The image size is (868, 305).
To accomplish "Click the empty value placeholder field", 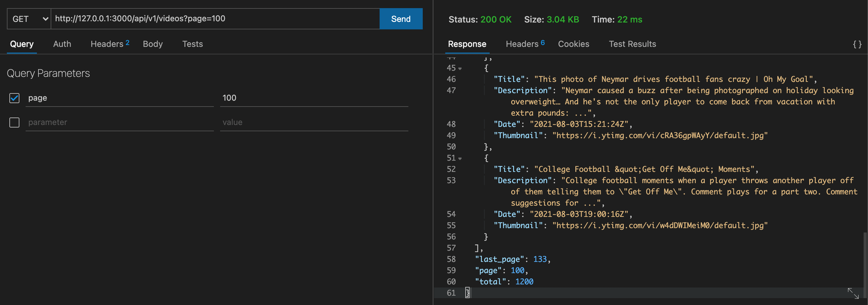I will click(314, 122).
